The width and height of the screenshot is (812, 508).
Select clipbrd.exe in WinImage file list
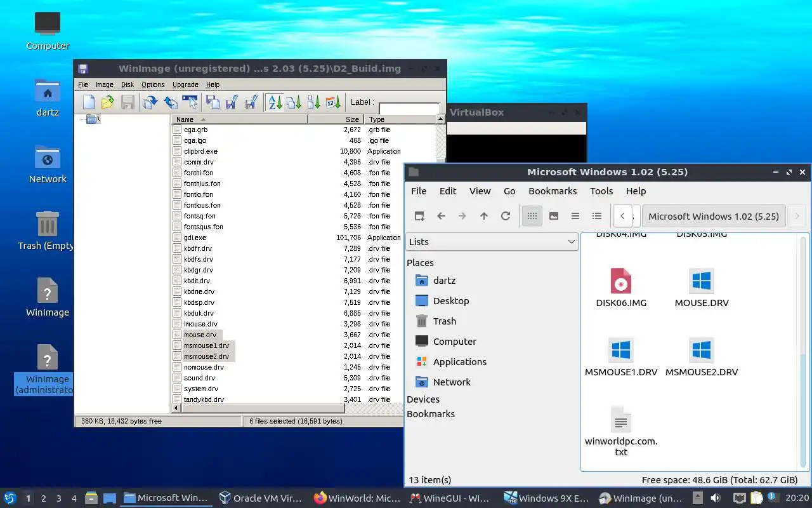pos(200,151)
